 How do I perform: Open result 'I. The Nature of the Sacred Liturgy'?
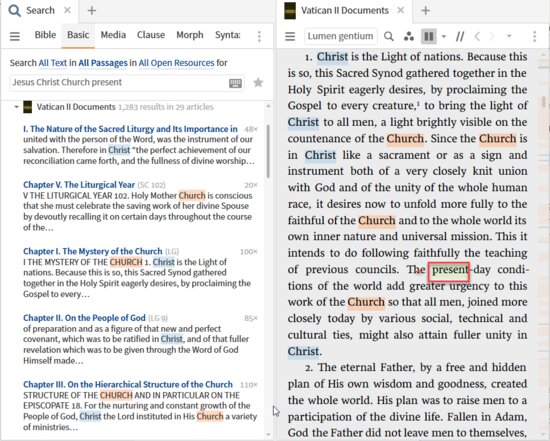pos(130,129)
